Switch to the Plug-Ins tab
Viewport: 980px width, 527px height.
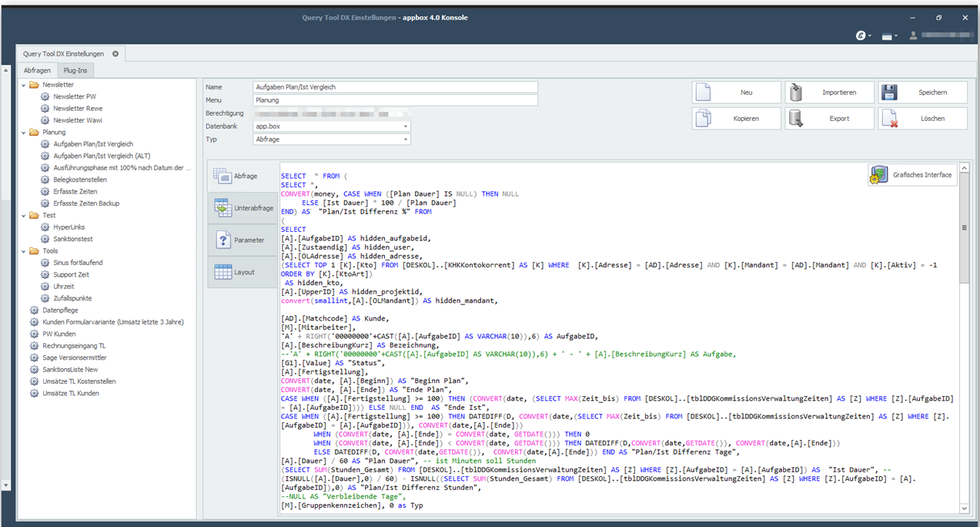(75, 70)
